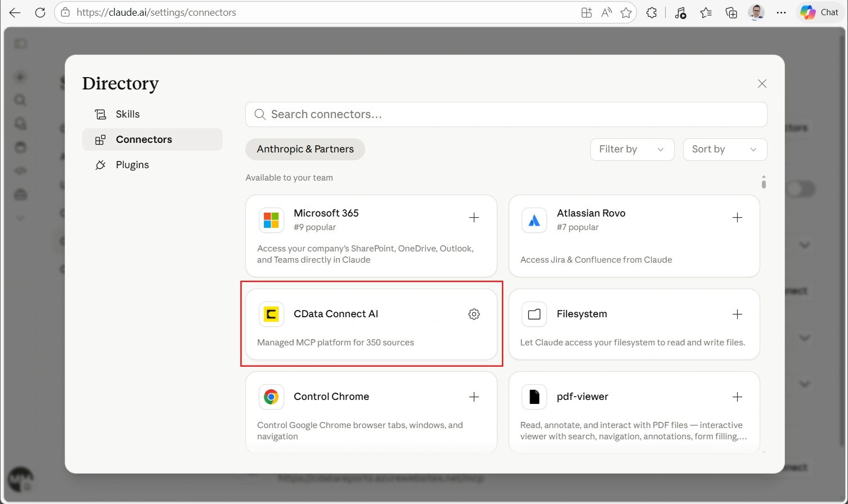
Task: Click the '#7 popular' label
Action: (577, 227)
